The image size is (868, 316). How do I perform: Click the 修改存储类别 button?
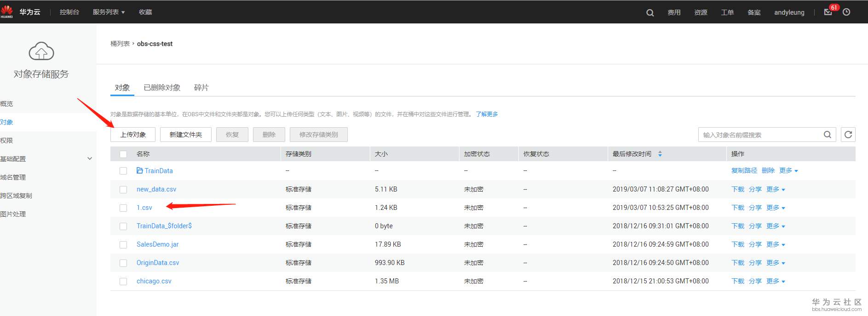(x=319, y=135)
